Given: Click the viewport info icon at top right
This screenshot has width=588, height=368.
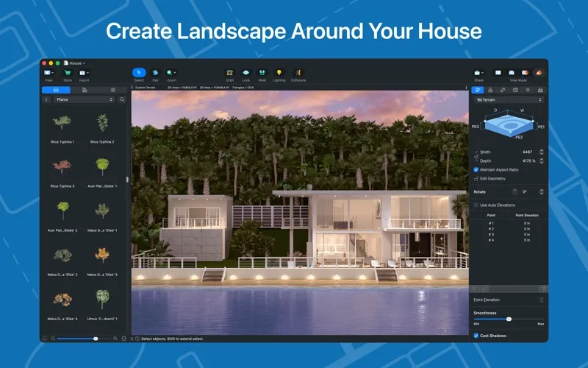Looking at the screenshot, I should point(466,88).
